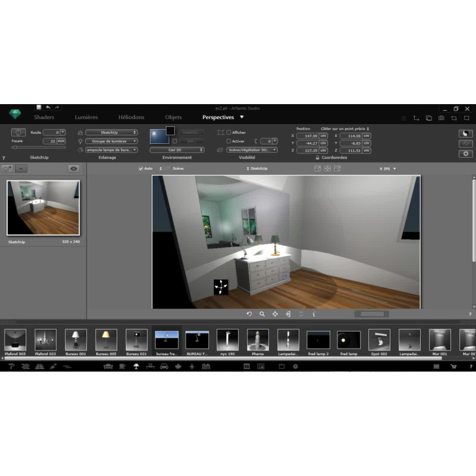Viewport: 476px width, 476px height.
Task: Uncheck the Auto checkbox
Action: point(141,168)
